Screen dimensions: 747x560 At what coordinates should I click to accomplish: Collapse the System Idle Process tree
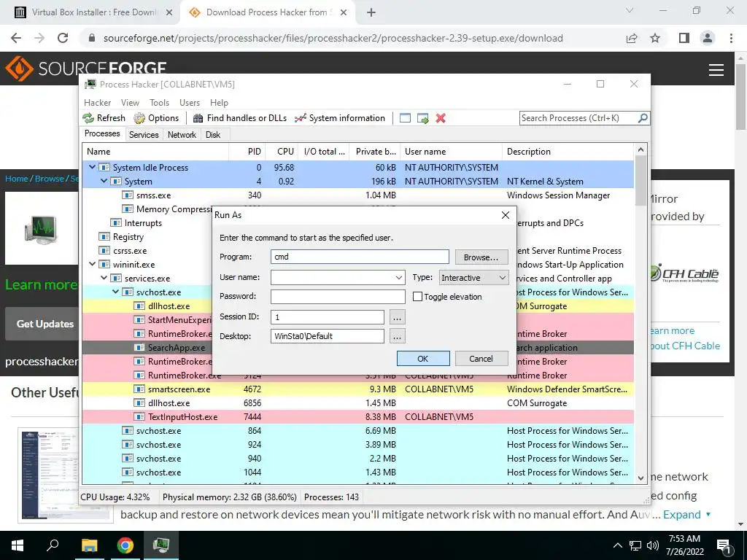click(x=93, y=167)
